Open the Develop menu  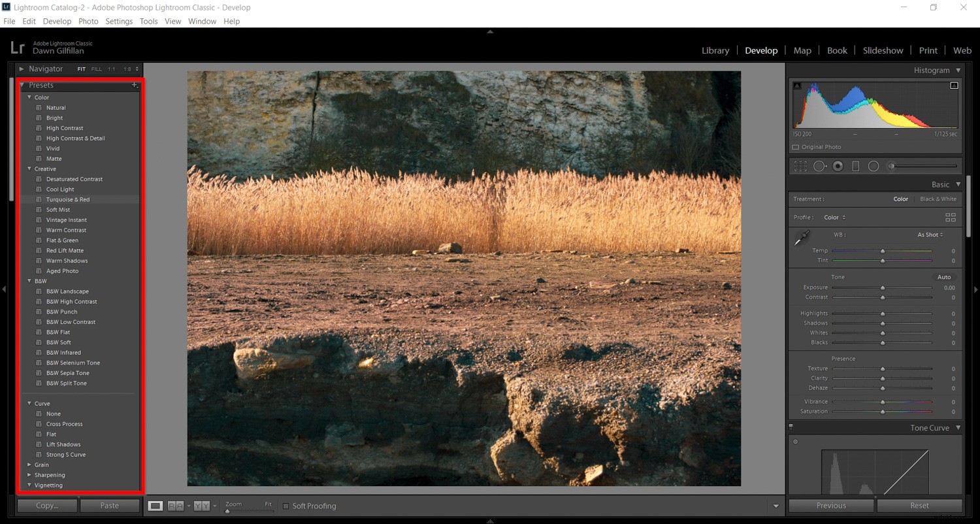pos(57,21)
